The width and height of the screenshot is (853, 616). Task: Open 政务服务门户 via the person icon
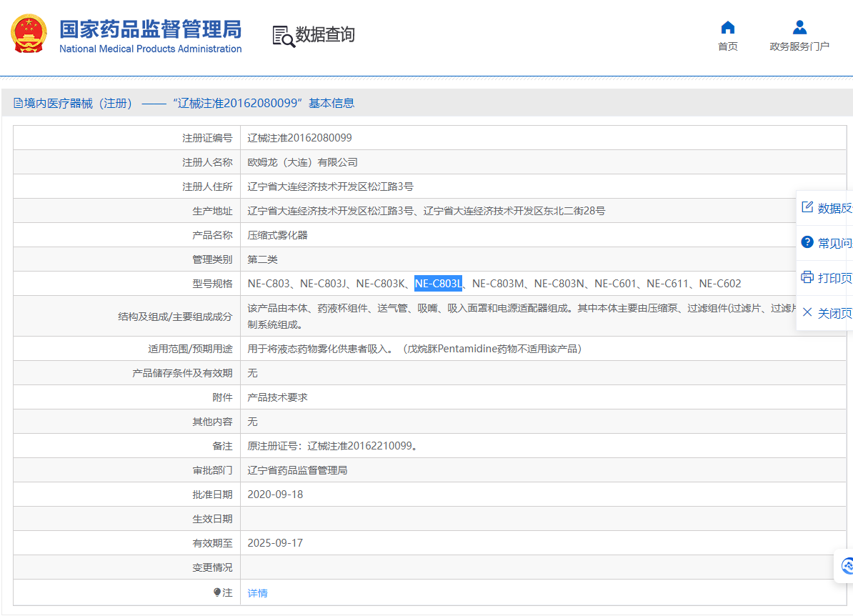[799, 28]
